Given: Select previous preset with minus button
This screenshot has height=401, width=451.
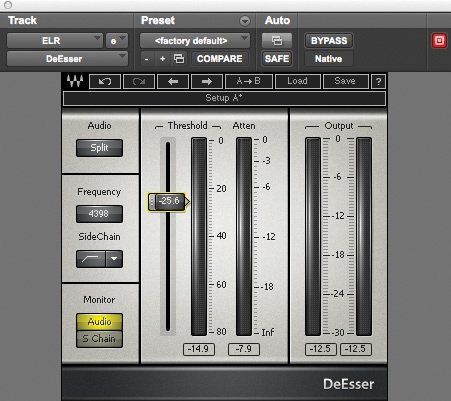Looking at the screenshot, I should click(x=146, y=59).
